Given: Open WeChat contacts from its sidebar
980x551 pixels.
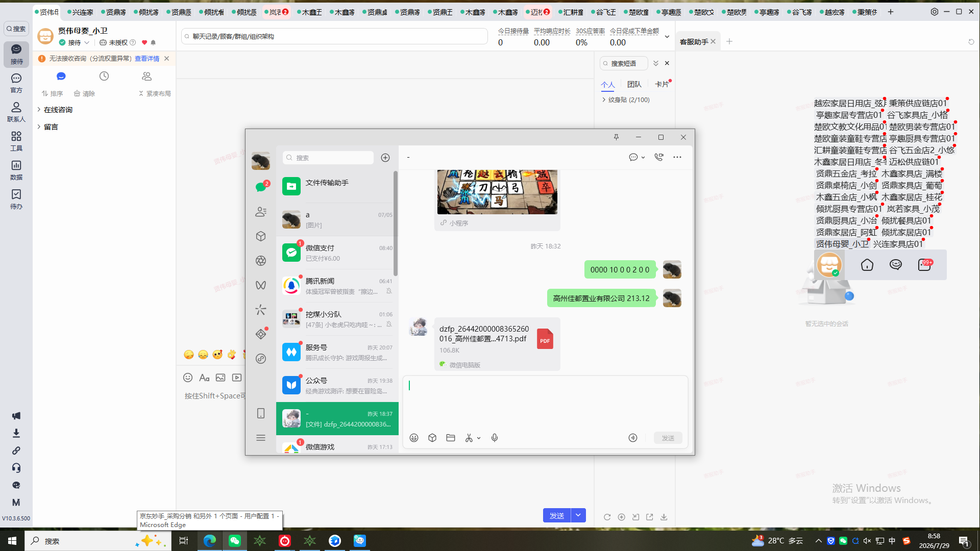Looking at the screenshot, I should pos(261,212).
